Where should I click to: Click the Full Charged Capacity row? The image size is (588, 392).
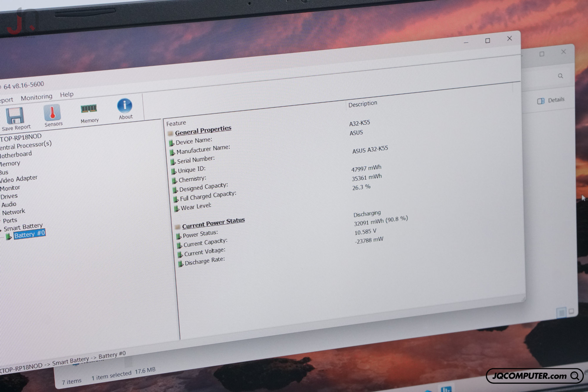pos(208,196)
